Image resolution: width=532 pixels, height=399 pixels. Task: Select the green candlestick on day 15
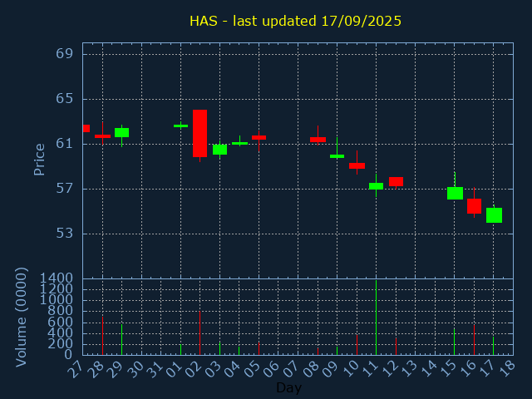tap(455, 193)
